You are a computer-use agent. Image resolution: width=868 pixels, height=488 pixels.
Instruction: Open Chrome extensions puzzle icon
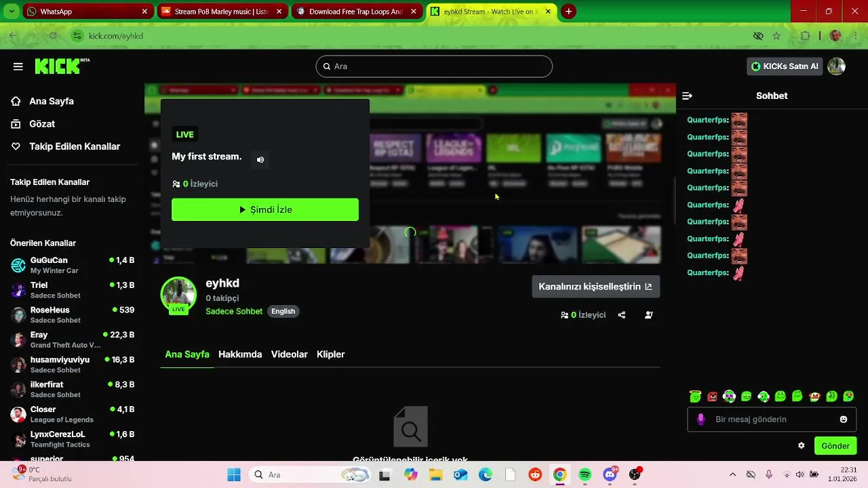[x=806, y=36]
